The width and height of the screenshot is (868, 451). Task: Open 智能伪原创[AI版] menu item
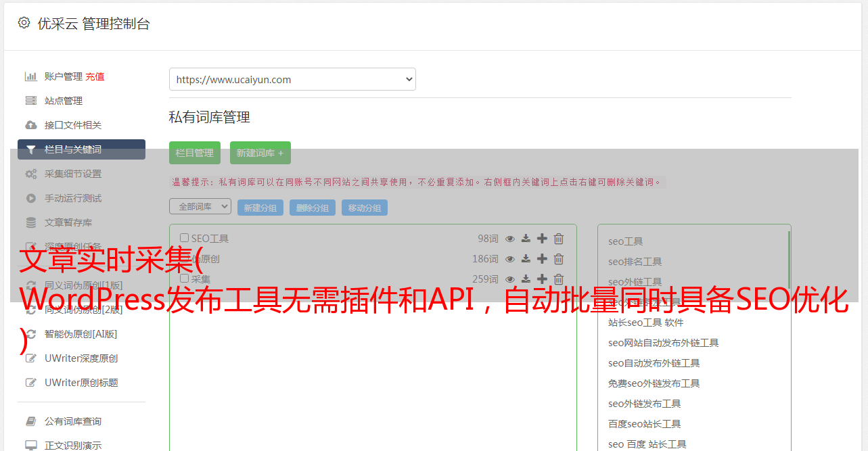81,334
